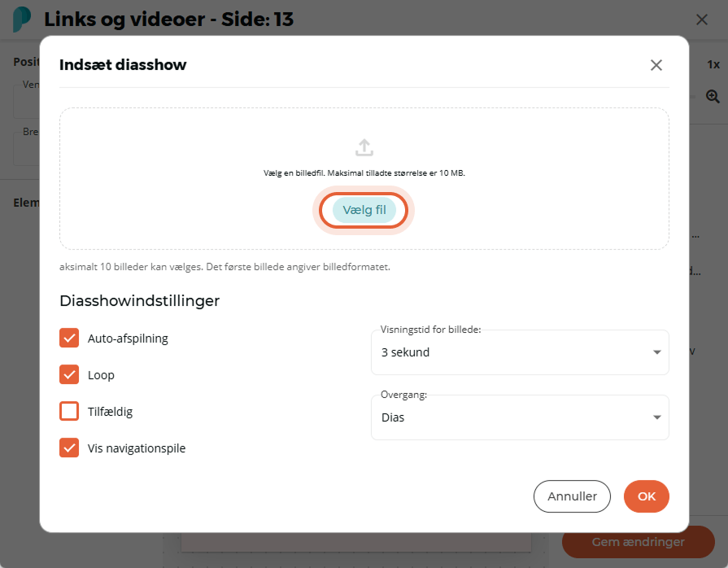728x568 pixels.
Task: Click Gem ændringer in the background window
Action: [x=638, y=542]
